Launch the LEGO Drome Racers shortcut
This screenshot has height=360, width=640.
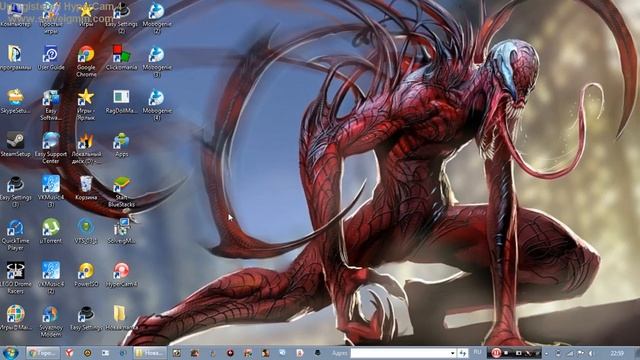[15, 278]
